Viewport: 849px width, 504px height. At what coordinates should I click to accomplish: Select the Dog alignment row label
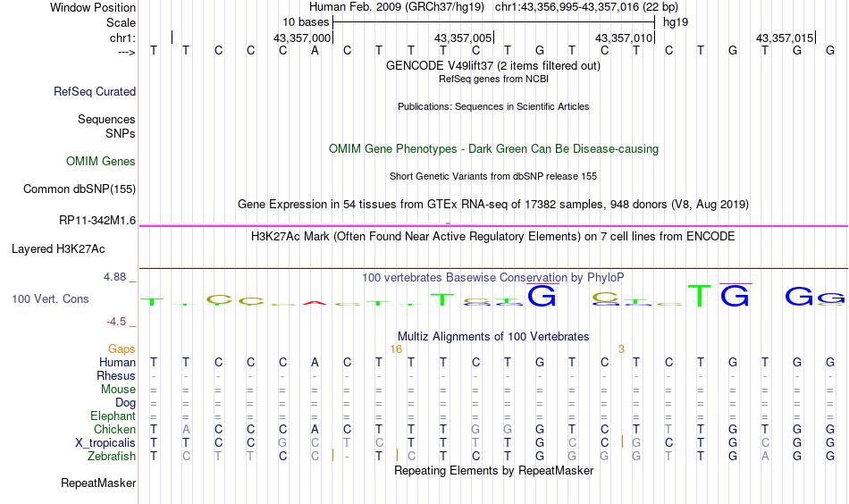pyautogui.click(x=125, y=403)
